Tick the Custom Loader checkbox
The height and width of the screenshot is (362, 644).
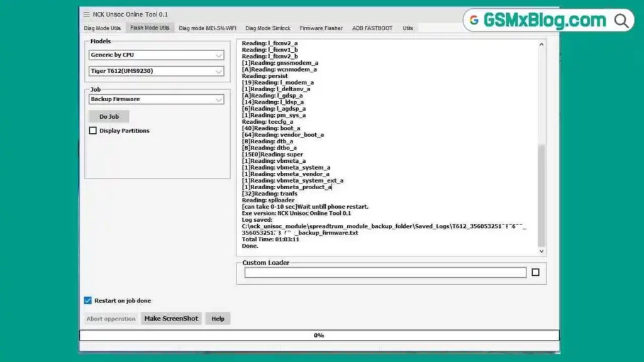(535, 272)
